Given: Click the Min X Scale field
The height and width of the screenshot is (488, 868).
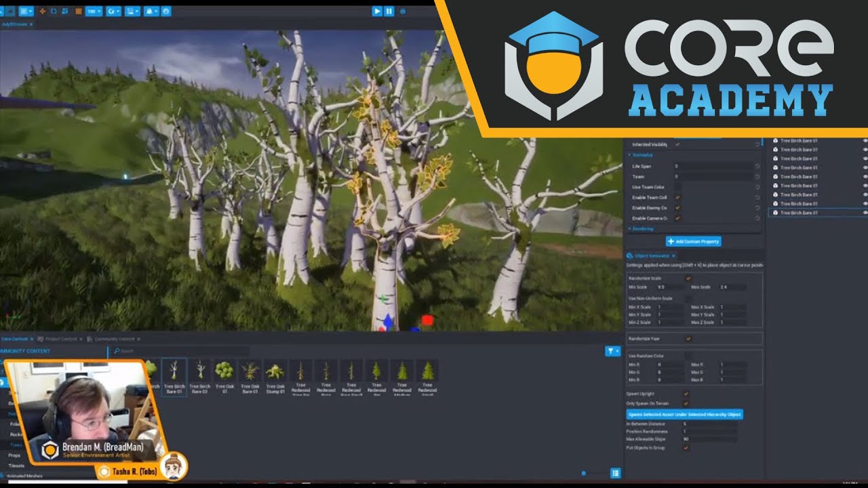Looking at the screenshot, I should [x=670, y=308].
